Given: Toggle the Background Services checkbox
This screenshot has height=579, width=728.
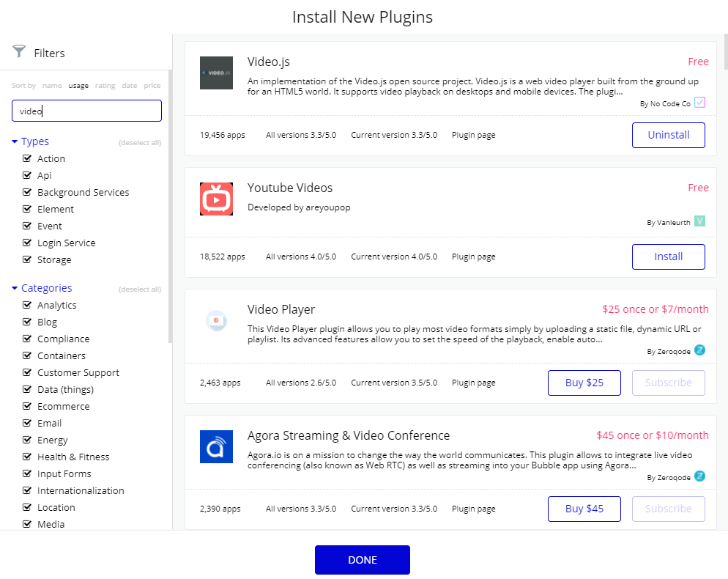Looking at the screenshot, I should click(27, 192).
